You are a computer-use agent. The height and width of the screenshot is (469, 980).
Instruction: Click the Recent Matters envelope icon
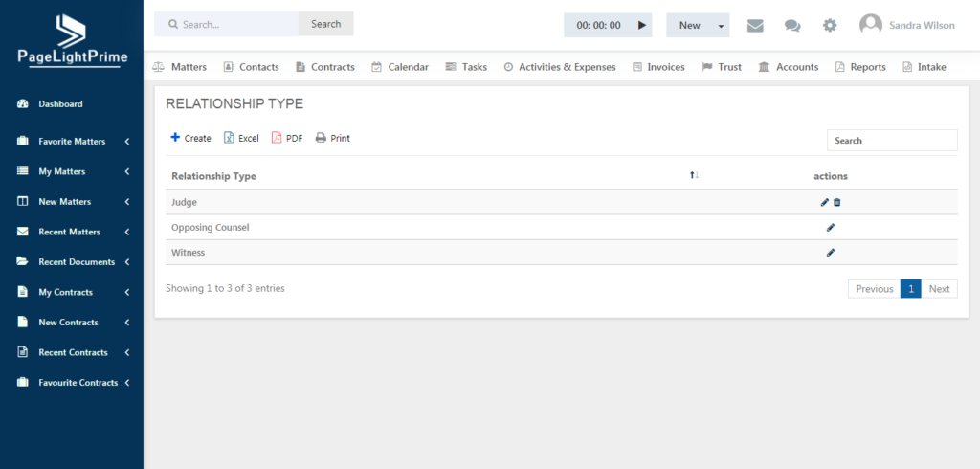23,232
